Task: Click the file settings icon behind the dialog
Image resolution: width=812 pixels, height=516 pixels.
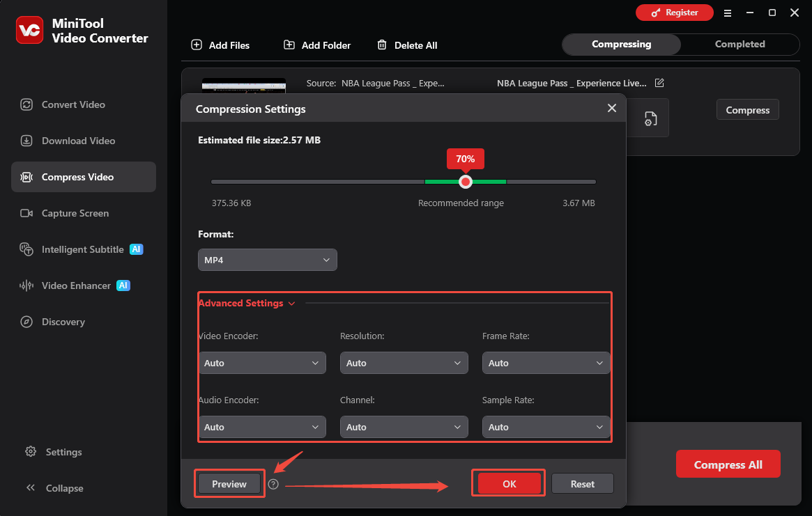Action: 650,118
